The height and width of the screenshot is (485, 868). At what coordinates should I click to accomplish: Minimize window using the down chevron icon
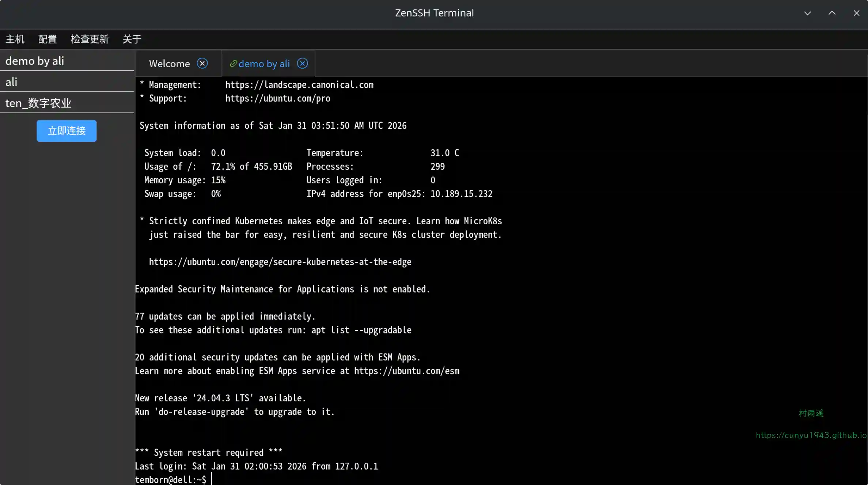tap(807, 14)
